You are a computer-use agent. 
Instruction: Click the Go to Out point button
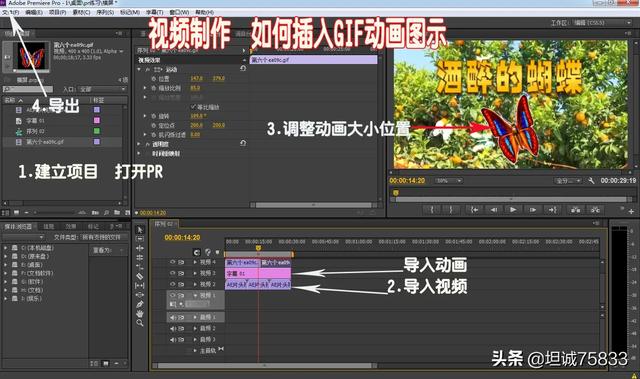coord(552,210)
